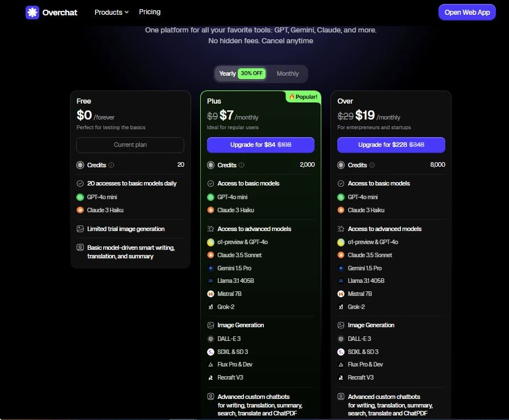Image resolution: width=509 pixels, height=420 pixels.
Task: Select Yearly billing option
Action: pos(228,73)
